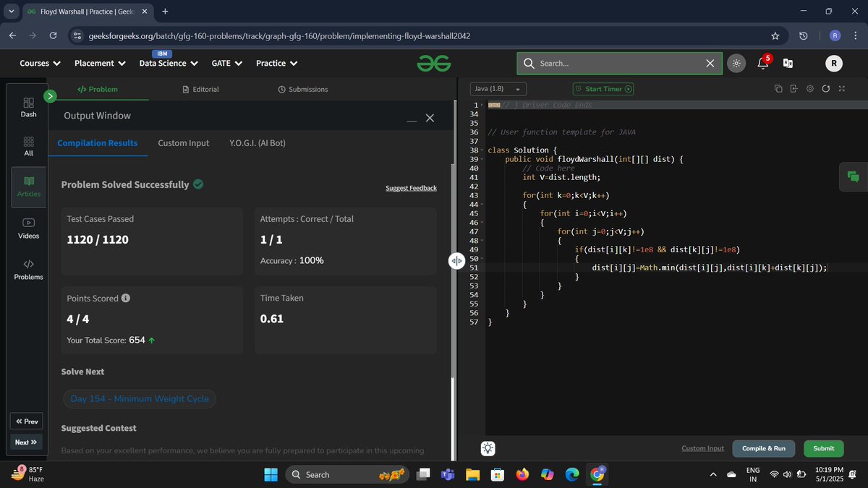Open the green chat feedback icon
Screen dimensions: 868x488
(853, 176)
